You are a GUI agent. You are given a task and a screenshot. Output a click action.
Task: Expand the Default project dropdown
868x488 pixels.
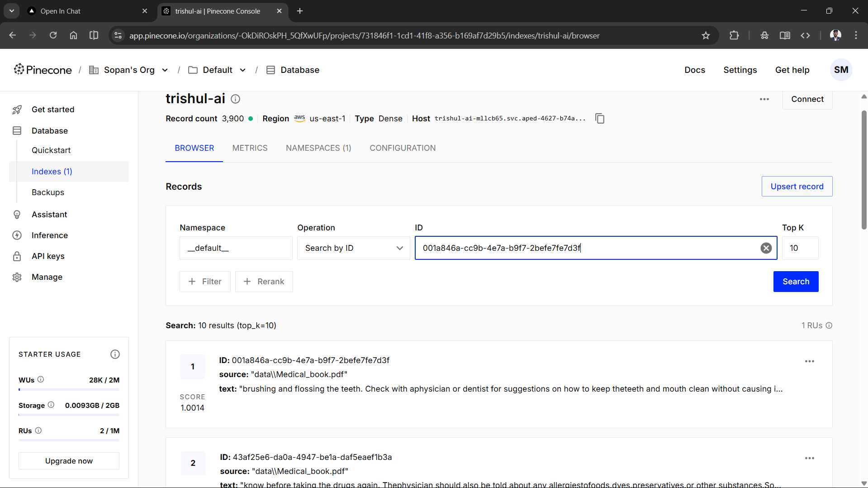coord(243,70)
